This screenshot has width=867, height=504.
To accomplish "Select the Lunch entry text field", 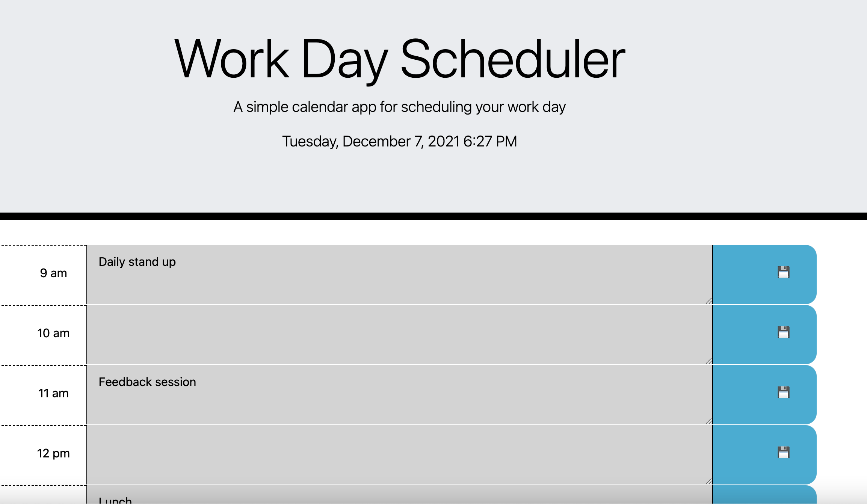I will click(376, 498).
